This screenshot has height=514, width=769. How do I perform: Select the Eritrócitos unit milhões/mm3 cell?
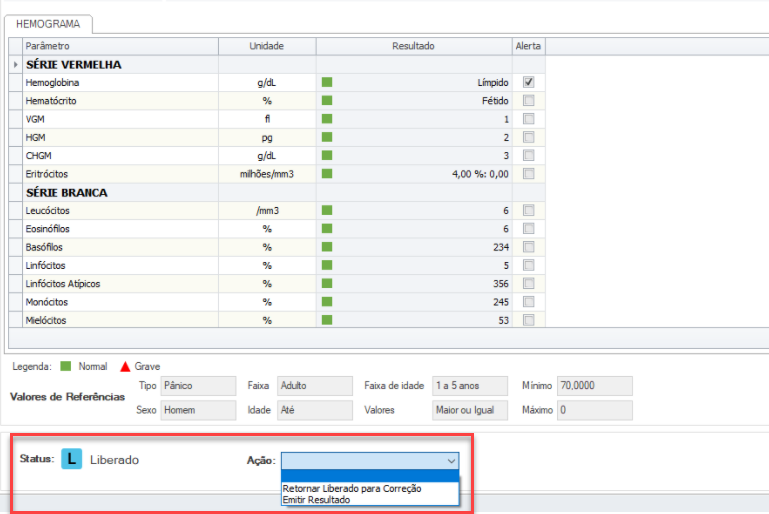click(267, 174)
